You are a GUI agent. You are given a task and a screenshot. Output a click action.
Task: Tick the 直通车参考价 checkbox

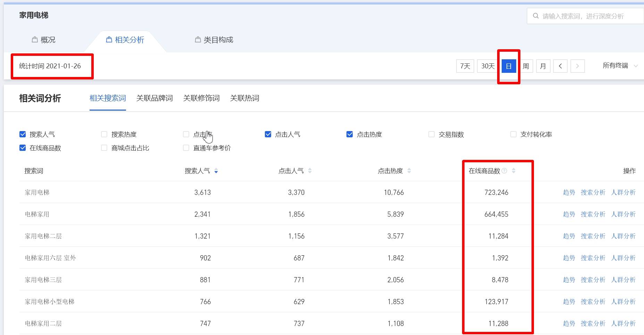click(x=186, y=148)
